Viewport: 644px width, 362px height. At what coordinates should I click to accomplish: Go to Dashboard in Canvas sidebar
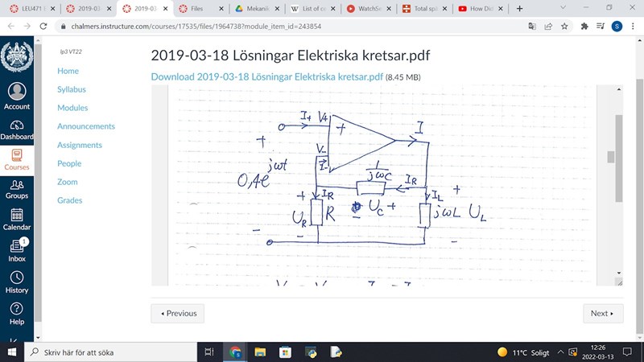pyautogui.click(x=17, y=130)
